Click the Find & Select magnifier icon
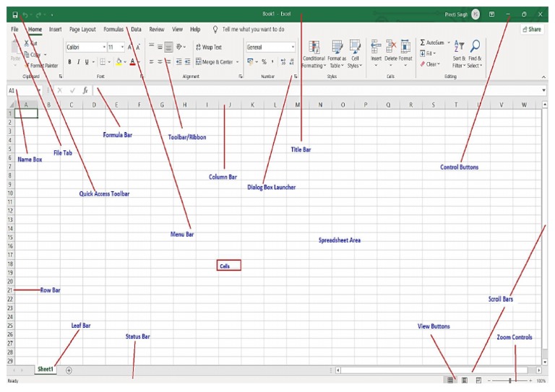This screenshot has width=555, height=392. click(x=475, y=47)
